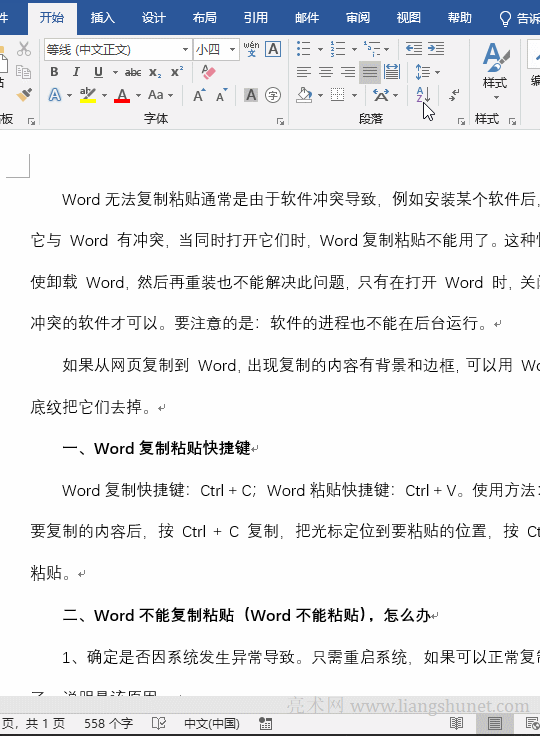Click the Cut scissors icon
Viewport: 540px width, 736px height.
24,49
